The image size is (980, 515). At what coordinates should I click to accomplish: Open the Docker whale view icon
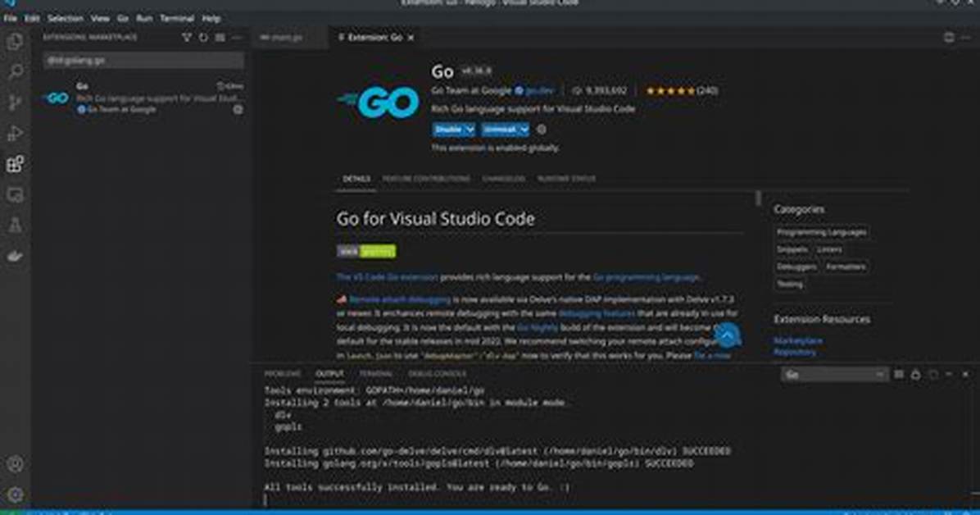15,256
